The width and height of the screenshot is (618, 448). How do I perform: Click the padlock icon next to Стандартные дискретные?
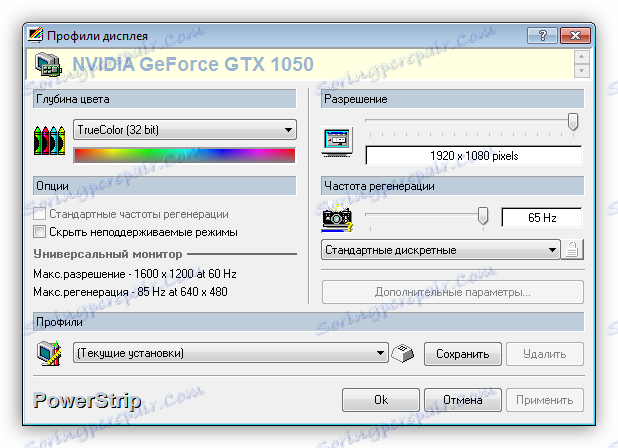572,250
